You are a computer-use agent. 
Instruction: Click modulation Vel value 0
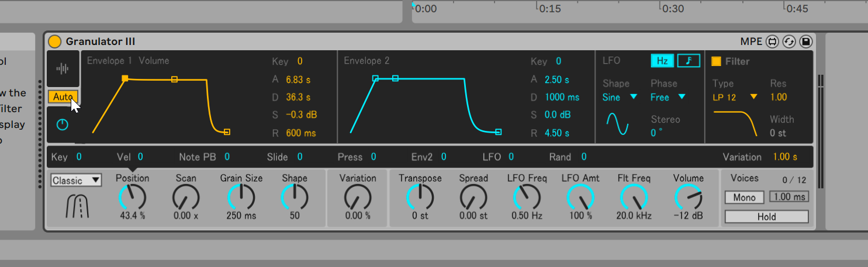140,157
